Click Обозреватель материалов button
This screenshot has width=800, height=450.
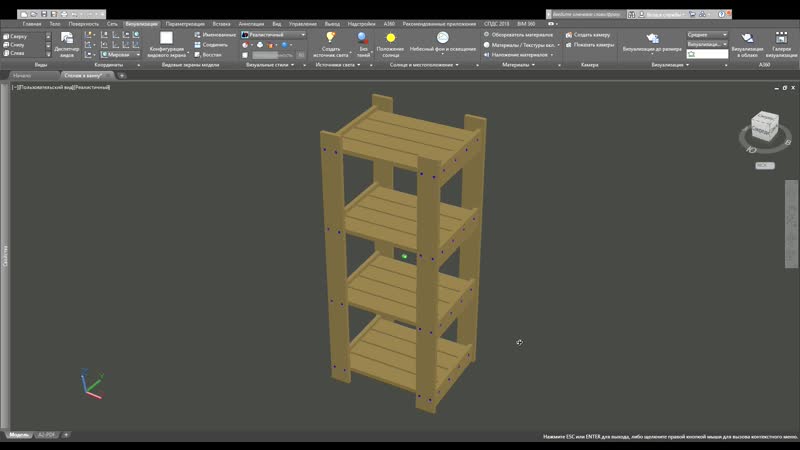click(518, 34)
